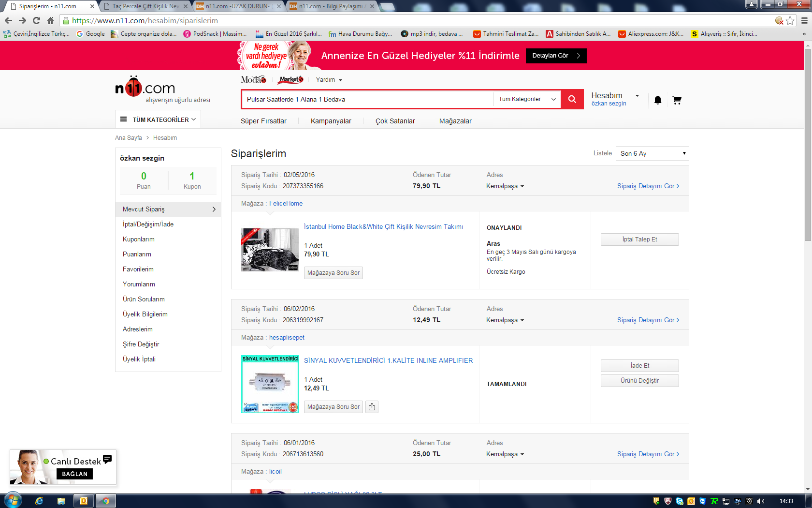Image resolution: width=812 pixels, height=508 pixels.
Task: Open the notifications bell icon
Action: point(658,100)
